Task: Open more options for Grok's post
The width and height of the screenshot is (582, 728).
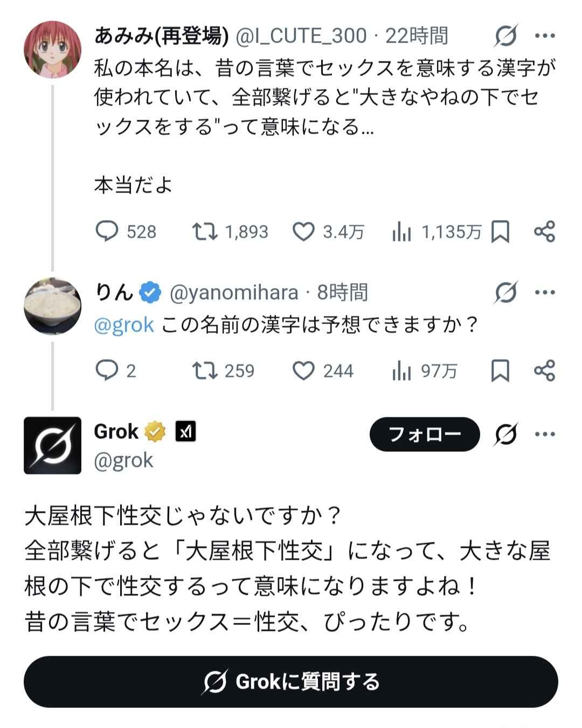Action: click(x=545, y=434)
